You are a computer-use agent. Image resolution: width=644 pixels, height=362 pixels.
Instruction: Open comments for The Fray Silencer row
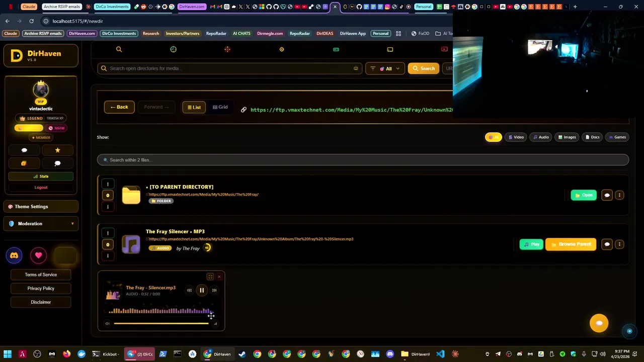point(607,244)
